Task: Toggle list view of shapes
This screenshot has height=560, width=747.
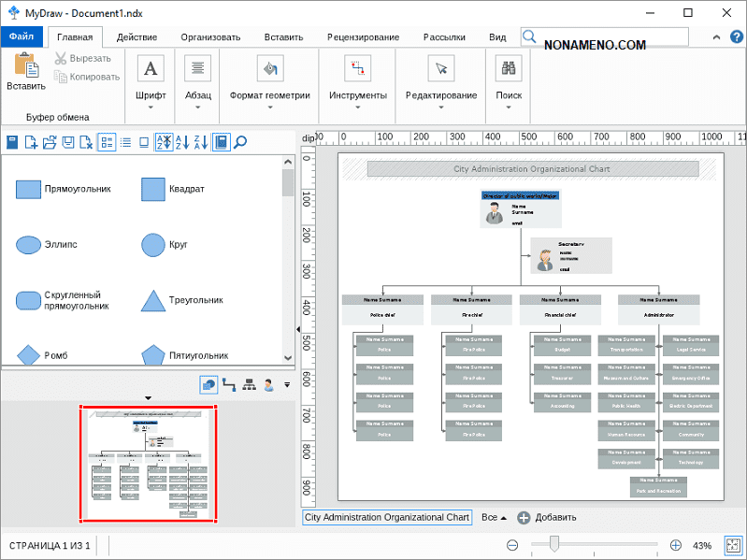Action: click(124, 143)
